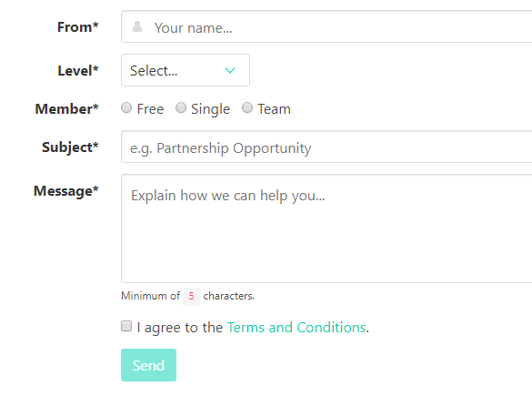The image size is (532, 396).
Task: Choose the Single member option
Action: point(181,108)
